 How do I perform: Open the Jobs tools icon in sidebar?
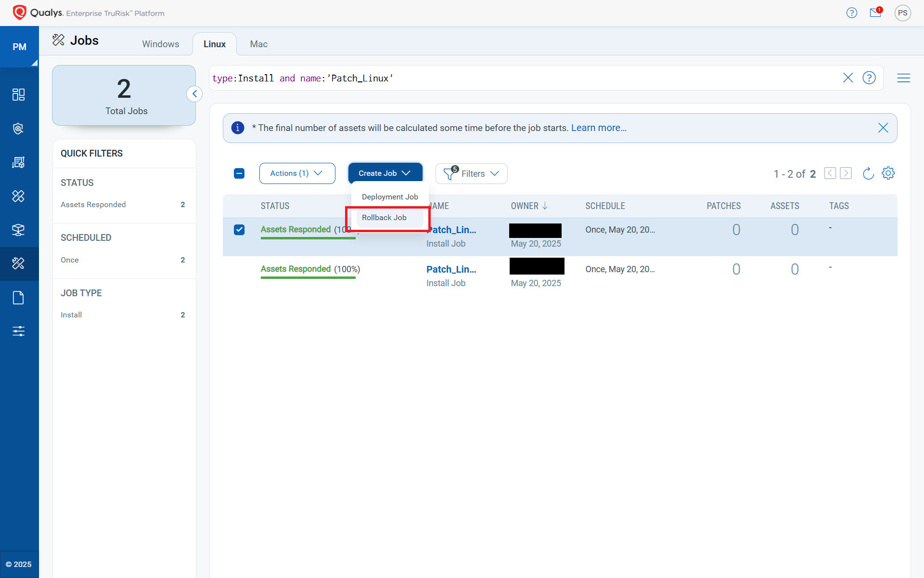18,263
